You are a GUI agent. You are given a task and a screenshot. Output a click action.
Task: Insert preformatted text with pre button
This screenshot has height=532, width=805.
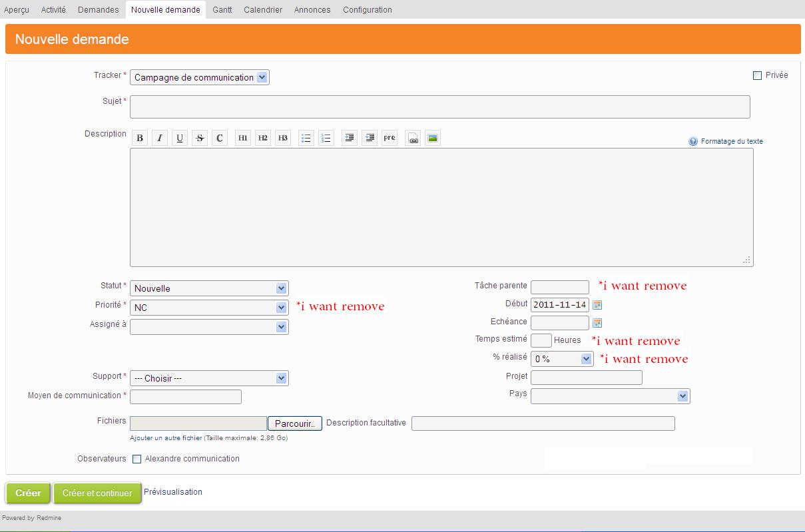pos(390,138)
